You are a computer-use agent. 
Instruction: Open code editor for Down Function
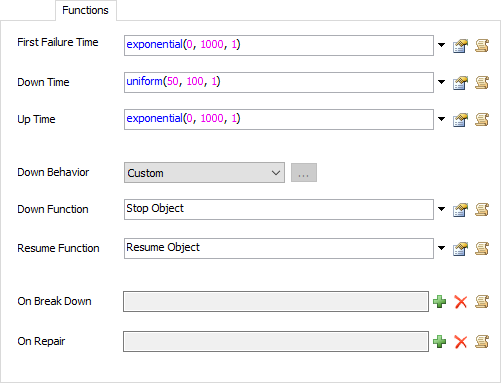pyautogui.click(x=482, y=210)
